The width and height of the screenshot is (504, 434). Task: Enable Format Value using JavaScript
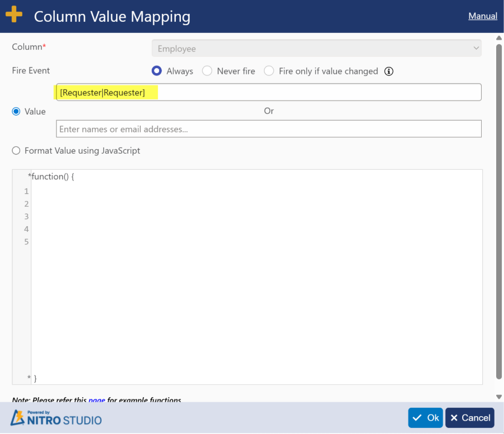[x=16, y=150]
